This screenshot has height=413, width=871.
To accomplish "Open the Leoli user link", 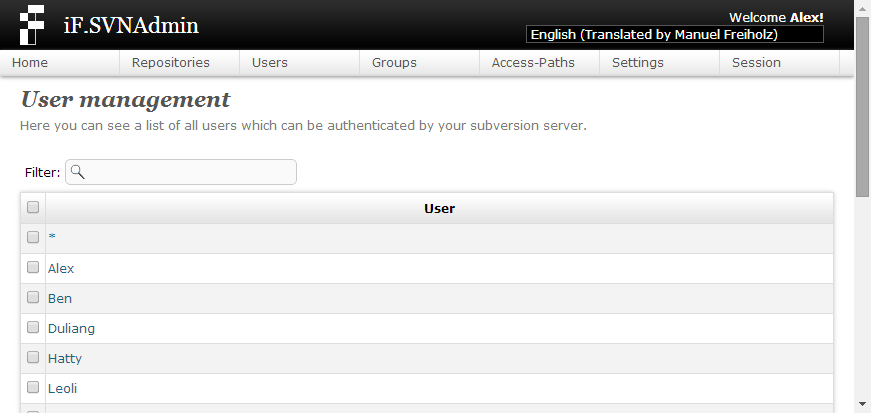I will (62, 389).
